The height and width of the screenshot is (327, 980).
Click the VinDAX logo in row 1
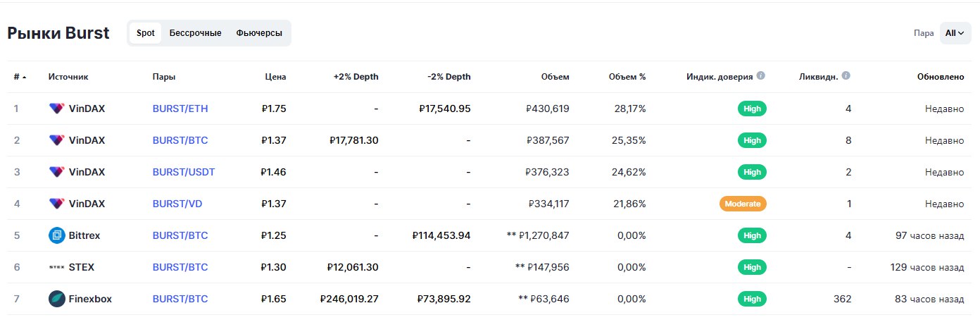(x=56, y=109)
